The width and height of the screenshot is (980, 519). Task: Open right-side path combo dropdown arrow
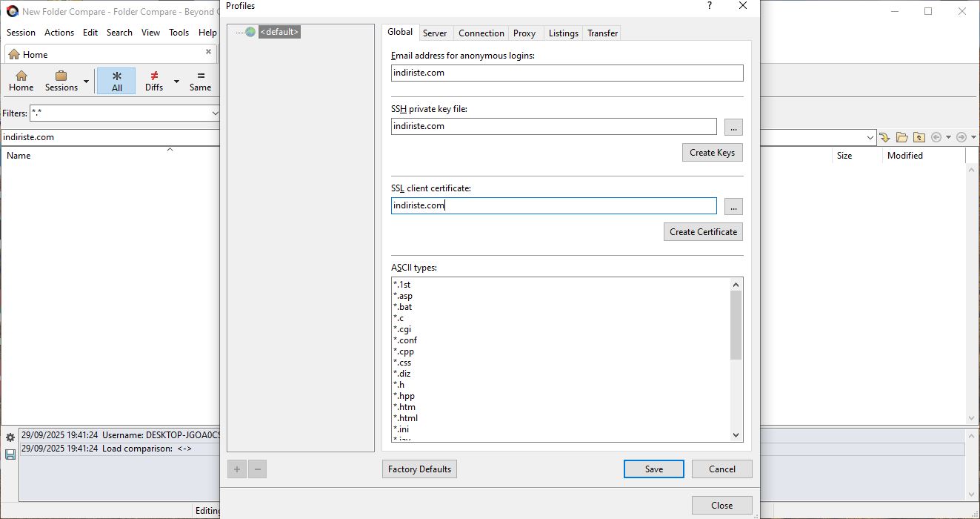[x=870, y=137]
